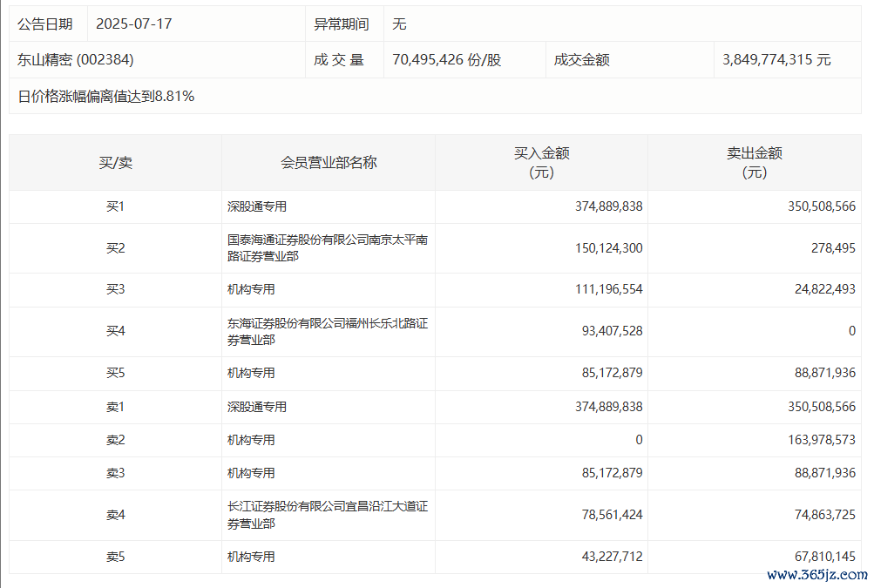This screenshot has width=874, height=588.
Task: Click 东海证券 福州长乐北路 branch name
Action: point(327,332)
